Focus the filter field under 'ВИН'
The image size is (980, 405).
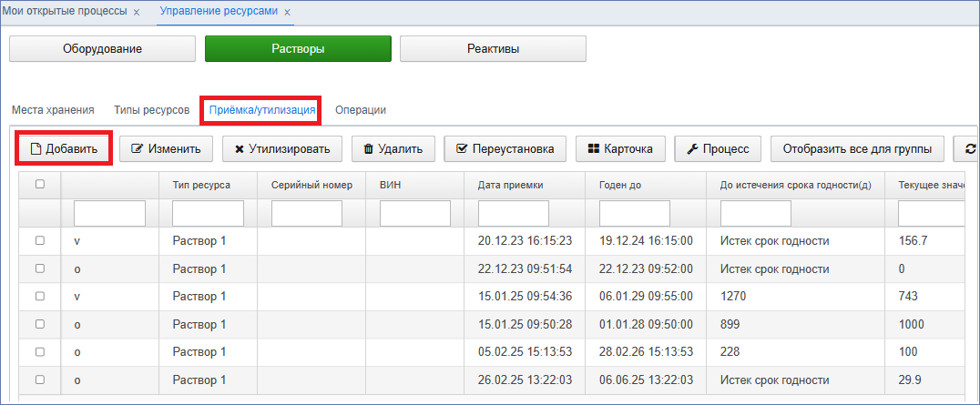pyautogui.click(x=415, y=213)
